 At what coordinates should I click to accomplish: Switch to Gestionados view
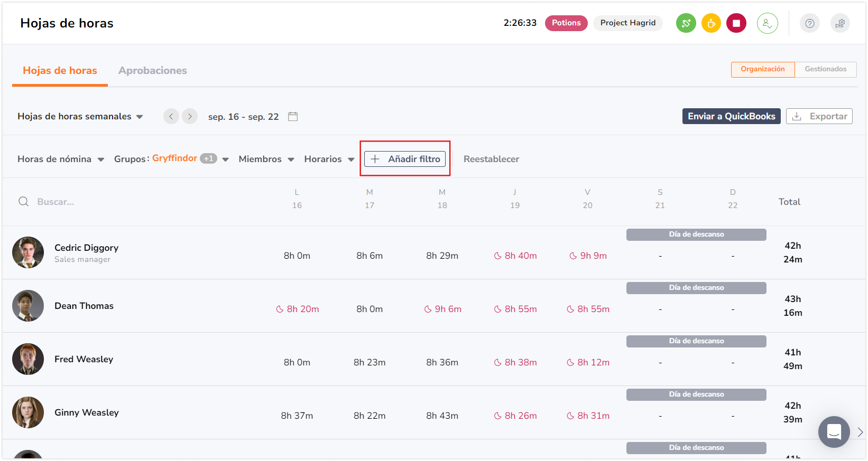pos(826,69)
